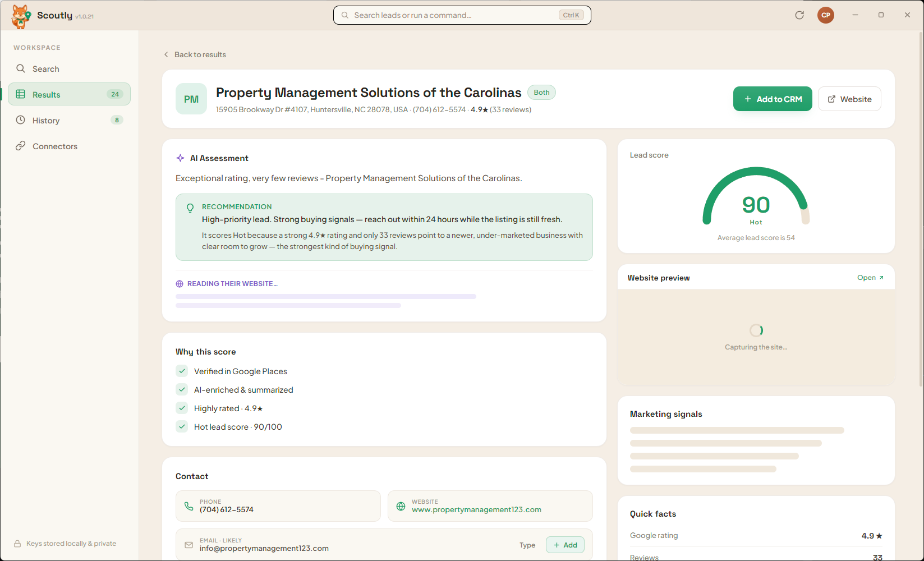Open the Results section in sidebar
Screen dimensions: 924x561
coord(69,94)
